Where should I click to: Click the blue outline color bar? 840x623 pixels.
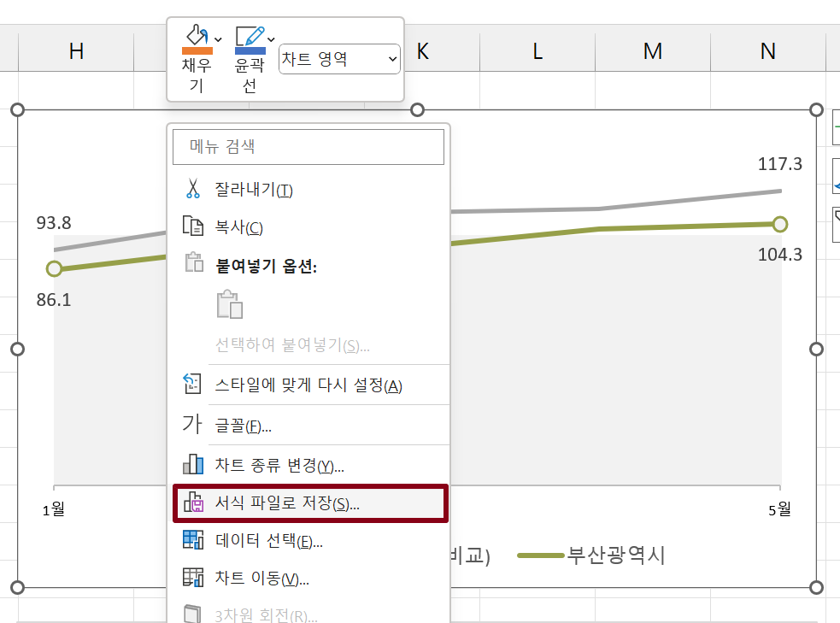pos(250,51)
